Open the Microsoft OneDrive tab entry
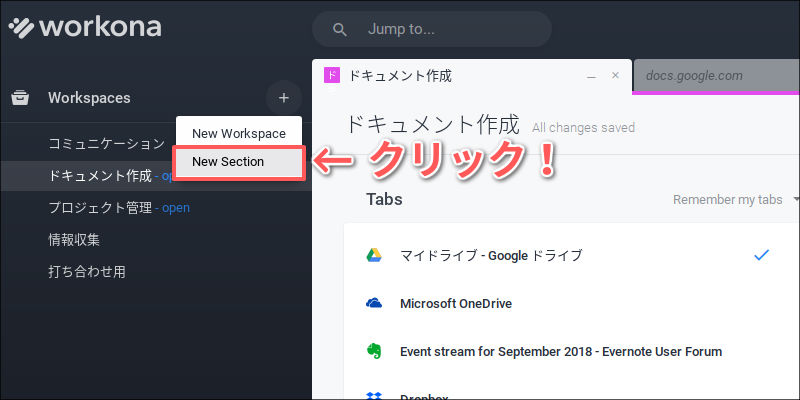The width and height of the screenshot is (800, 400). [456, 304]
